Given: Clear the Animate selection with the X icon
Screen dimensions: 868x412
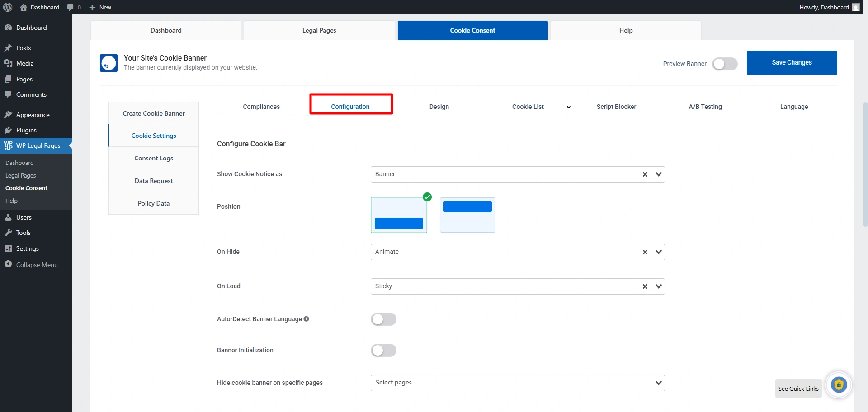Looking at the screenshot, I should tap(645, 252).
